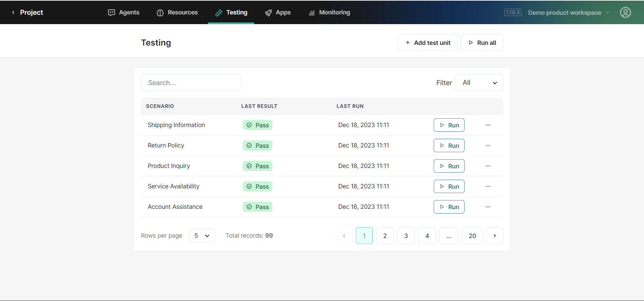Screen dimensions: 644x301
Task: Open the Rows per page dropdown
Action: pyautogui.click(x=202, y=236)
